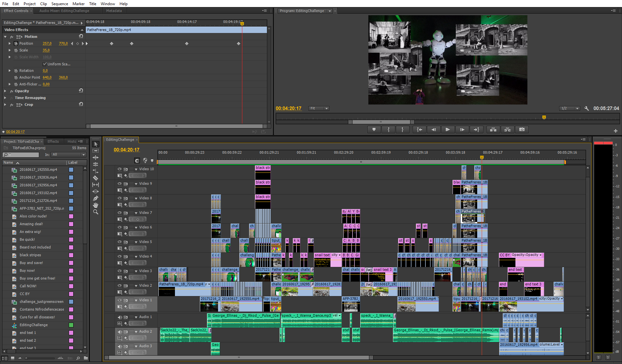
Task: Go to In point in Program monitor
Action: [420, 130]
